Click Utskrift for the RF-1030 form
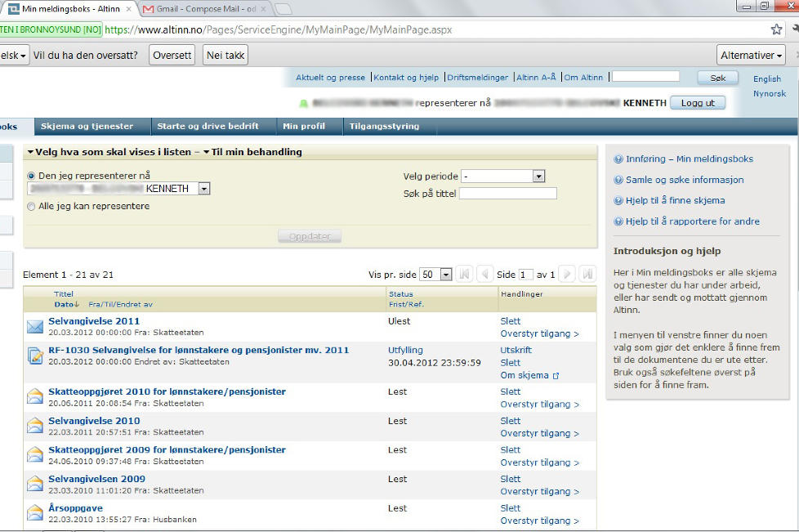Screen dimensions: 799x532 (x=516, y=350)
